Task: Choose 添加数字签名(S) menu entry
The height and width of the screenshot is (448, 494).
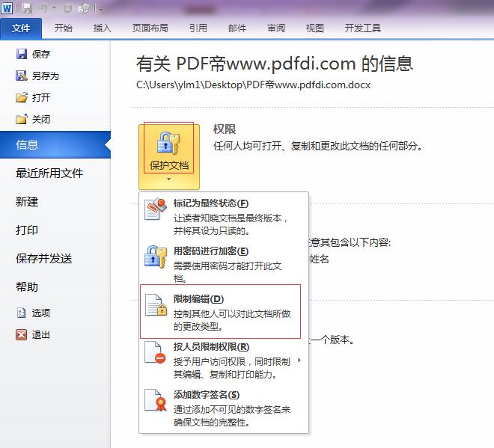Action: [224, 408]
